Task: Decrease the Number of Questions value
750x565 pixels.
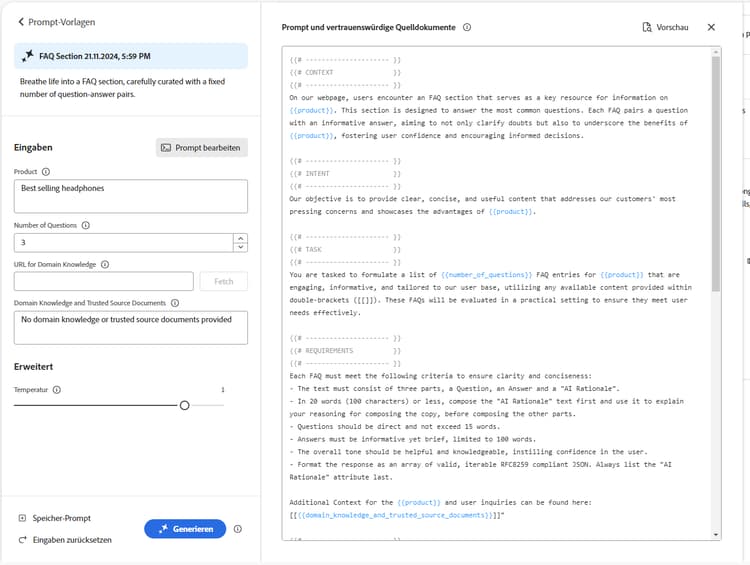Action: pyautogui.click(x=241, y=247)
